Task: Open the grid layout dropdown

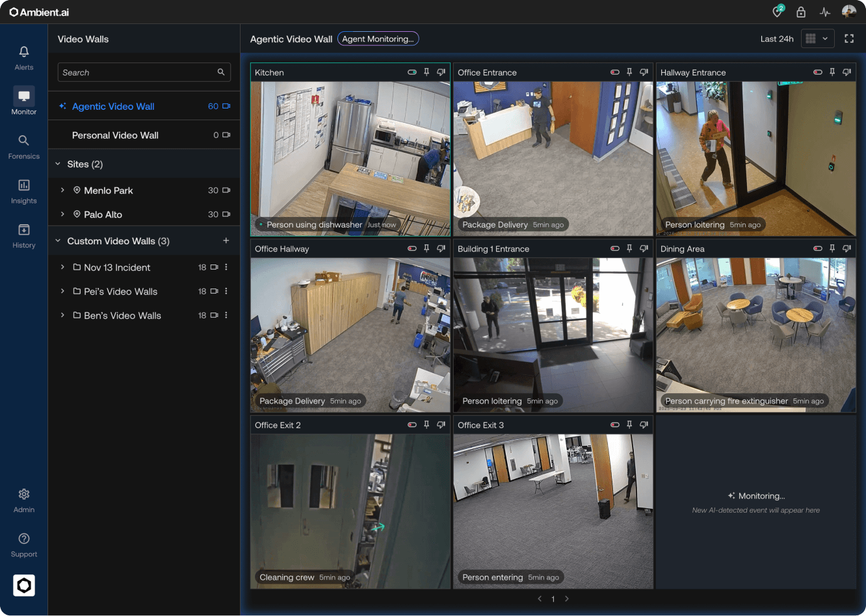Action: pyautogui.click(x=818, y=39)
